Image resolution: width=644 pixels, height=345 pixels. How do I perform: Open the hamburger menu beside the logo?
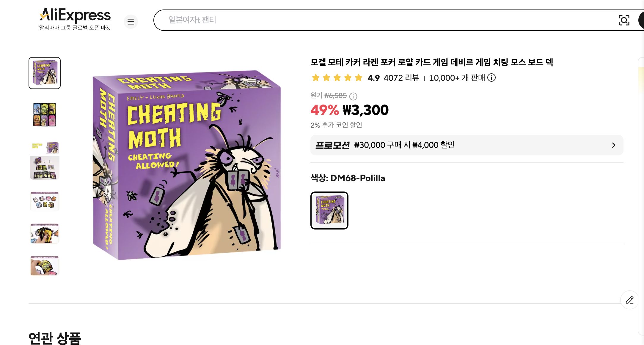(131, 22)
